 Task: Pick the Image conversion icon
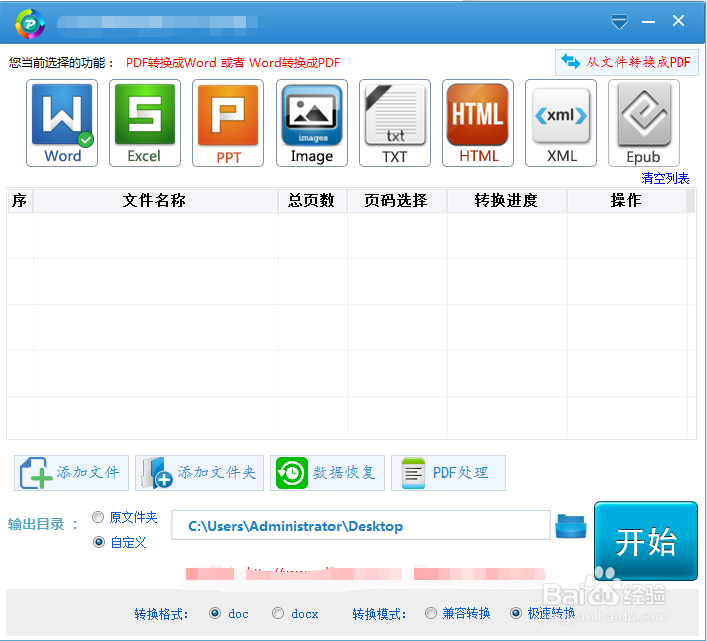[x=312, y=123]
